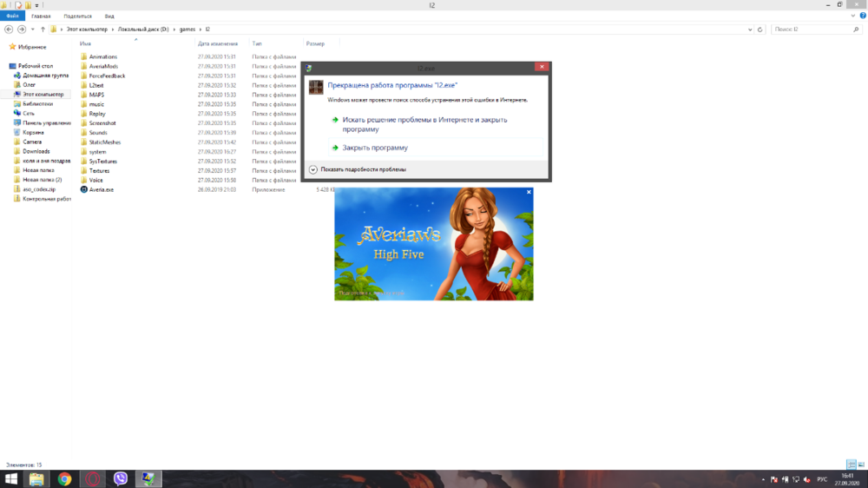Expand Показать подробности проблемы details
Screen dimensions: 868x488
(x=313, y=169)
